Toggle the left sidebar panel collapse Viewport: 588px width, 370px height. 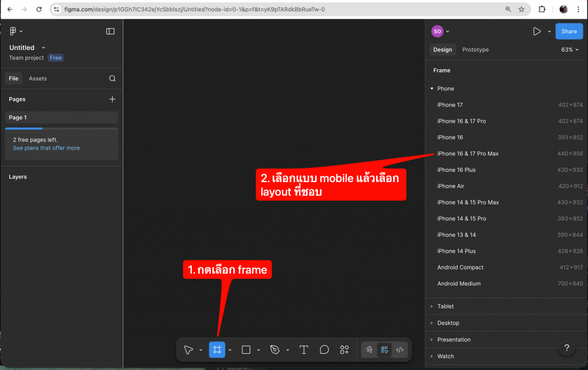[110, 32]
